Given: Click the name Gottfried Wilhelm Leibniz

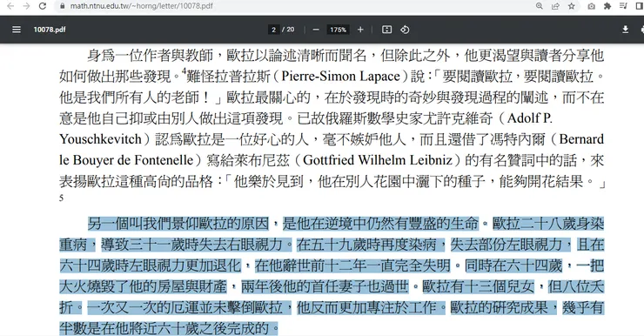Looking at the screenshot, I should [x=378, y=160].
